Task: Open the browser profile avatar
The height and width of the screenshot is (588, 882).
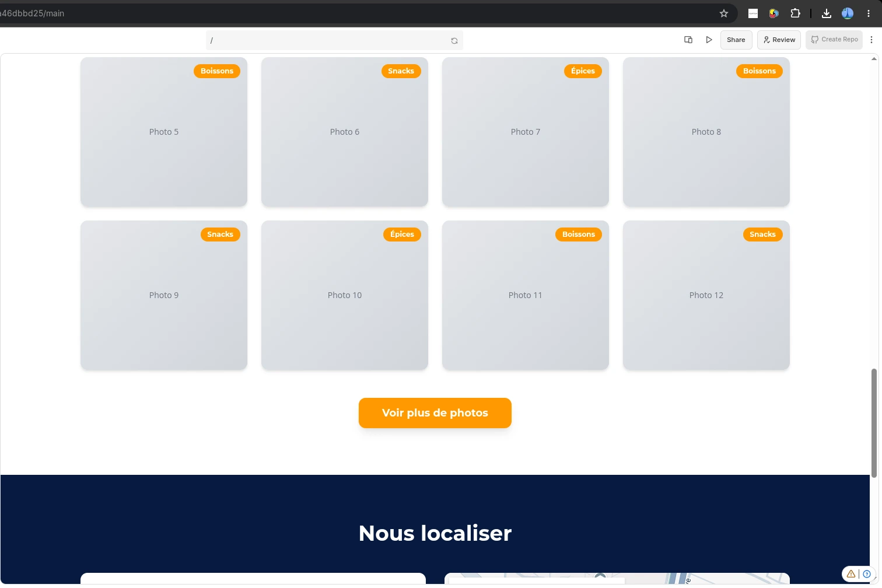Action: click(x=848, y=13)
